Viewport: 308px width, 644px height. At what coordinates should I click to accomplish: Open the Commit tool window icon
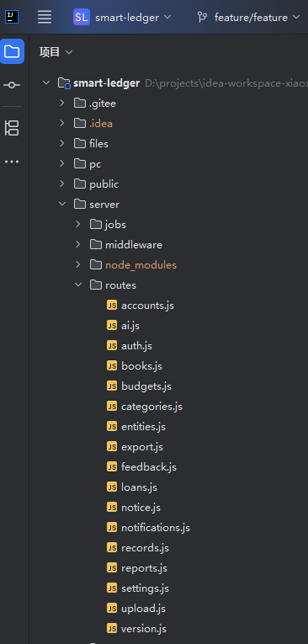point(12,85)
